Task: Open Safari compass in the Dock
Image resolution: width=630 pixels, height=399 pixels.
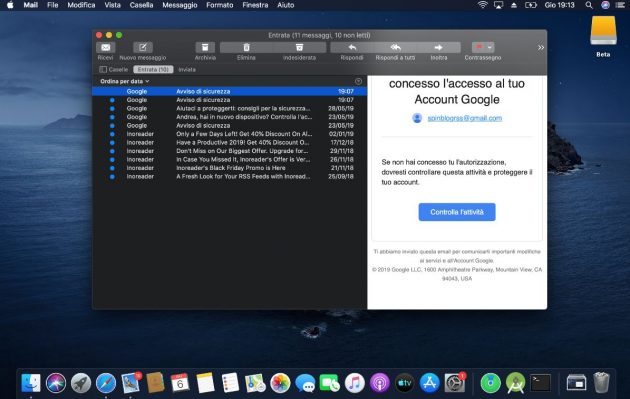Action: (x=106, y=383)
